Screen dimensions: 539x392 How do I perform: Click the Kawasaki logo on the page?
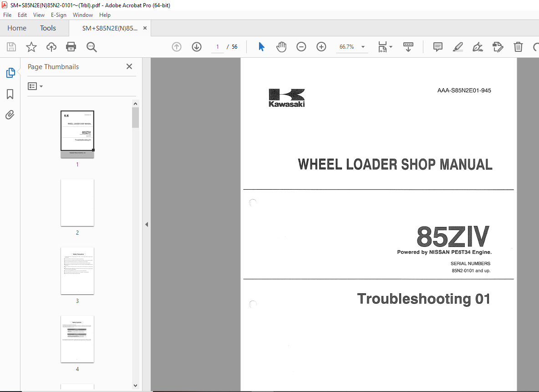click(x=287, y=98)
